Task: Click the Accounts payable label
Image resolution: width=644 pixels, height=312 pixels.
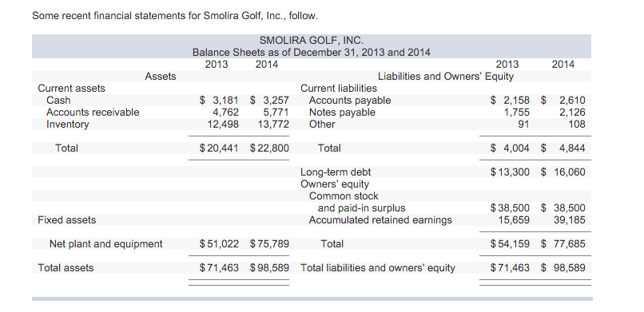Action: [350, 100]
